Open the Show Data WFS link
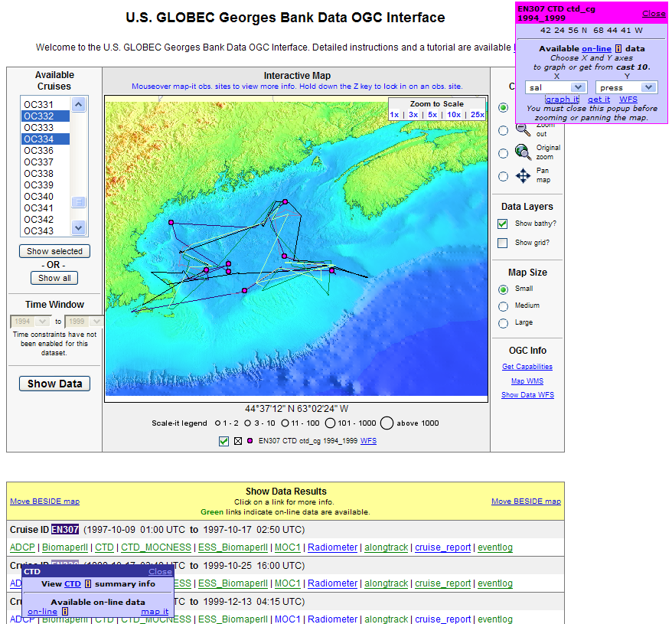The image size is (672, 624). pyautogui.click(x=527, y=395)
